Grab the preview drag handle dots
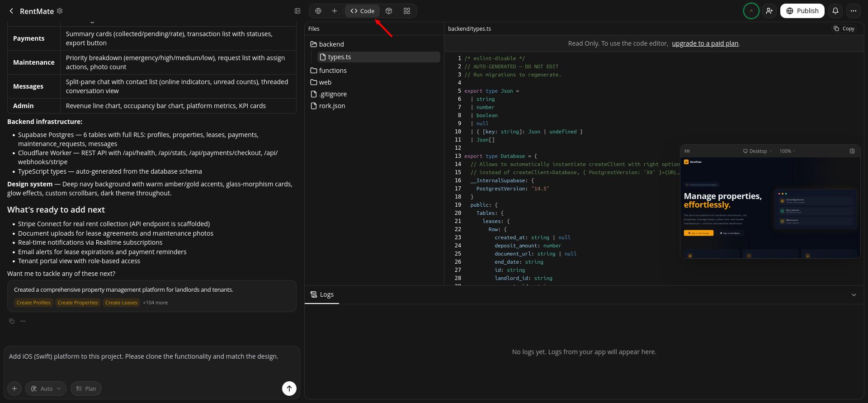 [687, 151]
